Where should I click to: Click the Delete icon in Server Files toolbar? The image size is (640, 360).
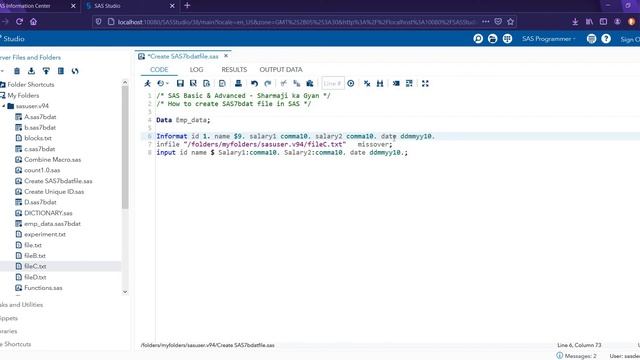17,71
